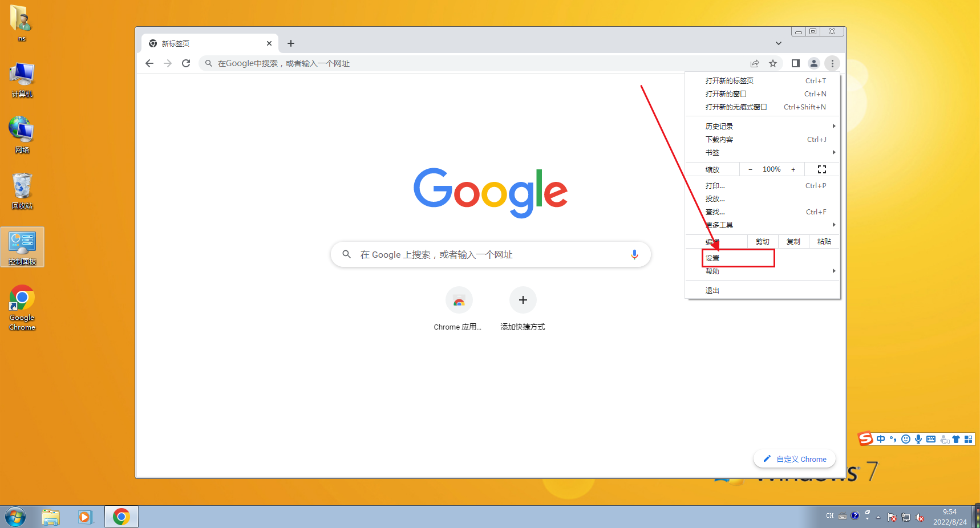Click the Google search box
The width and height of the screenshot is (980, 528).
point(491,254)
